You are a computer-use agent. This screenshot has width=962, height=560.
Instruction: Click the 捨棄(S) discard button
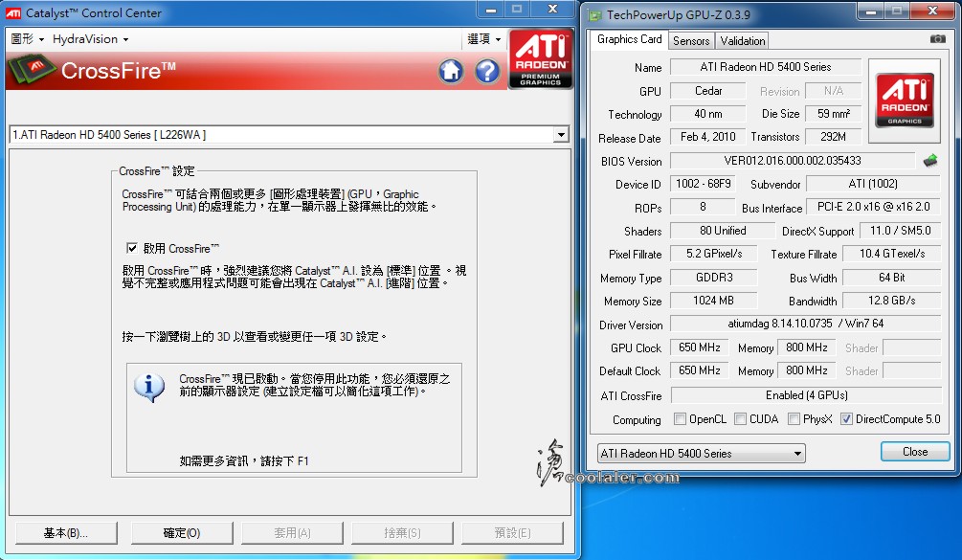402,533
